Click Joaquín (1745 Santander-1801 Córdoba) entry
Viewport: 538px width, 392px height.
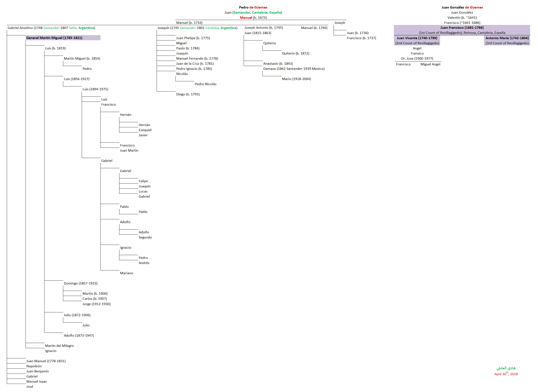[x=197, y=28]
